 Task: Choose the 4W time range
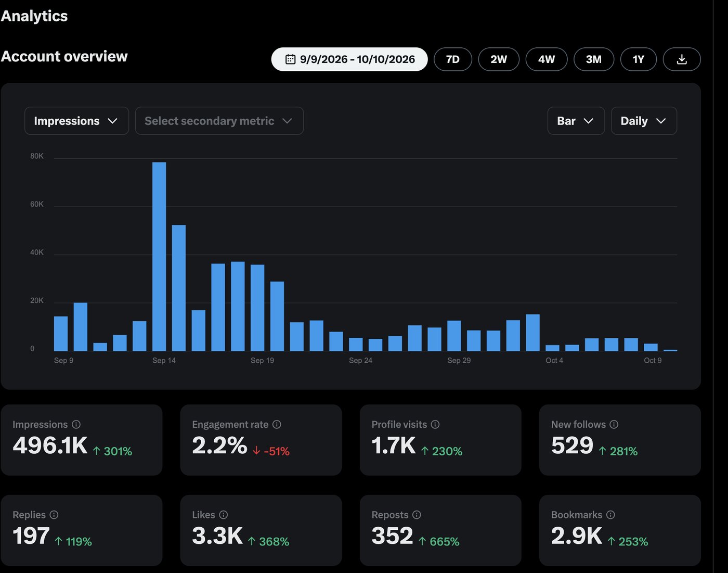click(547, 59)
